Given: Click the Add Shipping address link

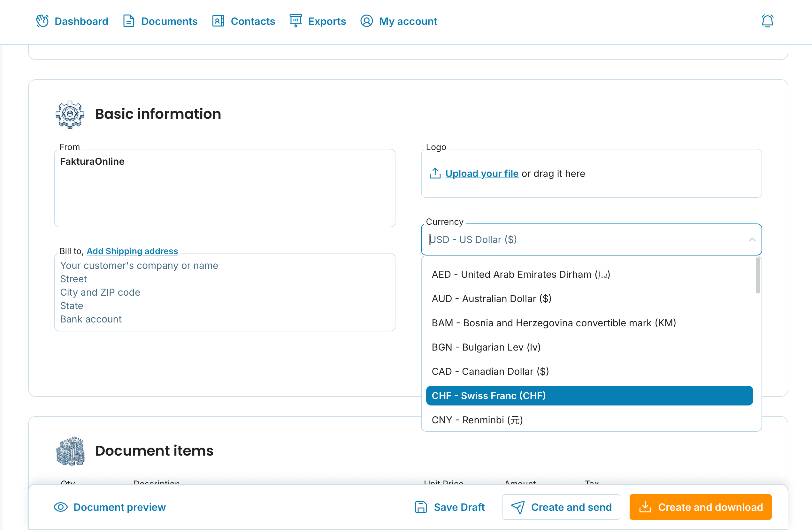Looking at the screenshot, I should (x=132, y=251).
